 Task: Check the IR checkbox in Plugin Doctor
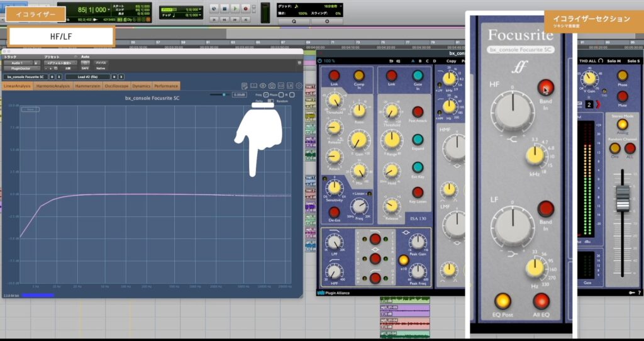click(x=292, y=95)
